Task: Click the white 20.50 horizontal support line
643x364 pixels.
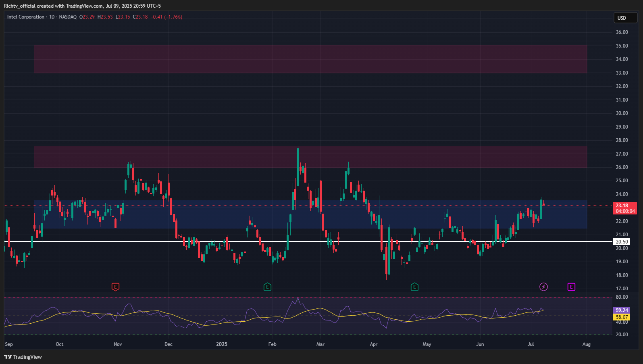Action: click(x=308, y=241)
